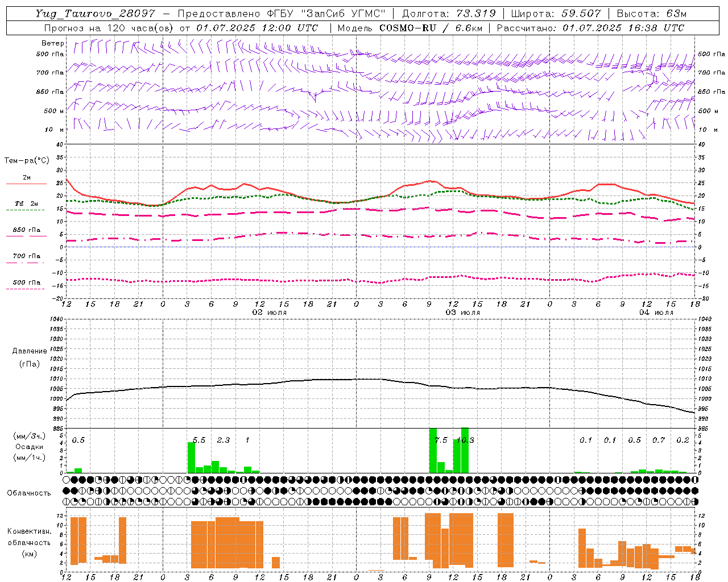
Task: Click the 0.2 precipitation total value
Action: pos(683,440)
